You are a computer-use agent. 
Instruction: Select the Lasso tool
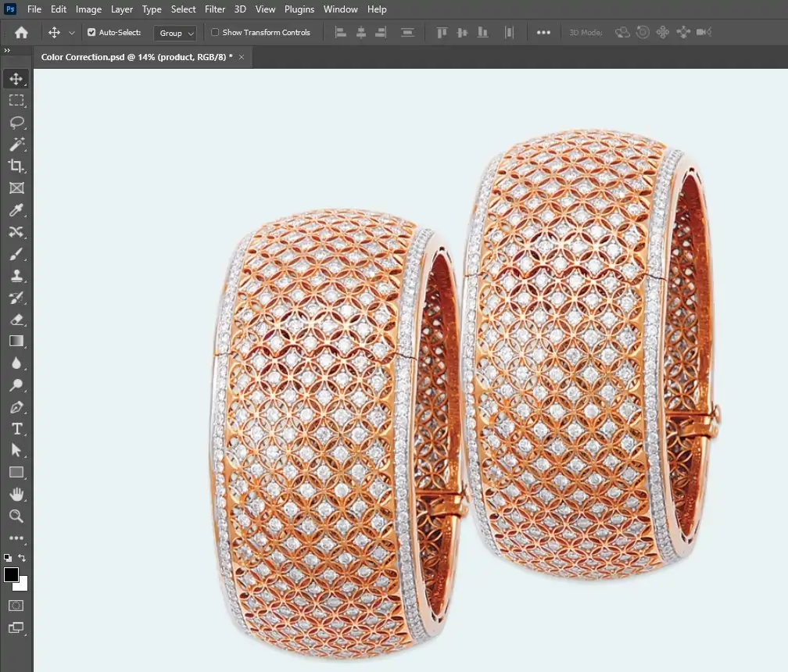coord(16,123)
